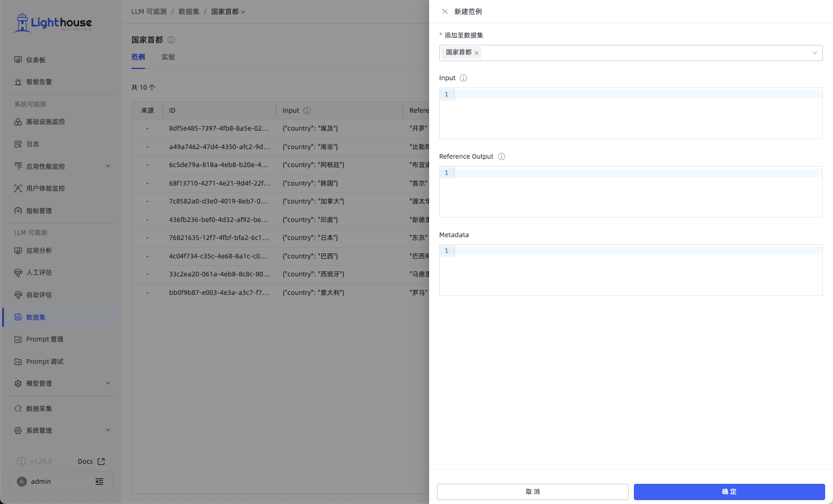Click the 系统管理 gear icon
This screenshot has width=833, height=504.
[18, 431]
